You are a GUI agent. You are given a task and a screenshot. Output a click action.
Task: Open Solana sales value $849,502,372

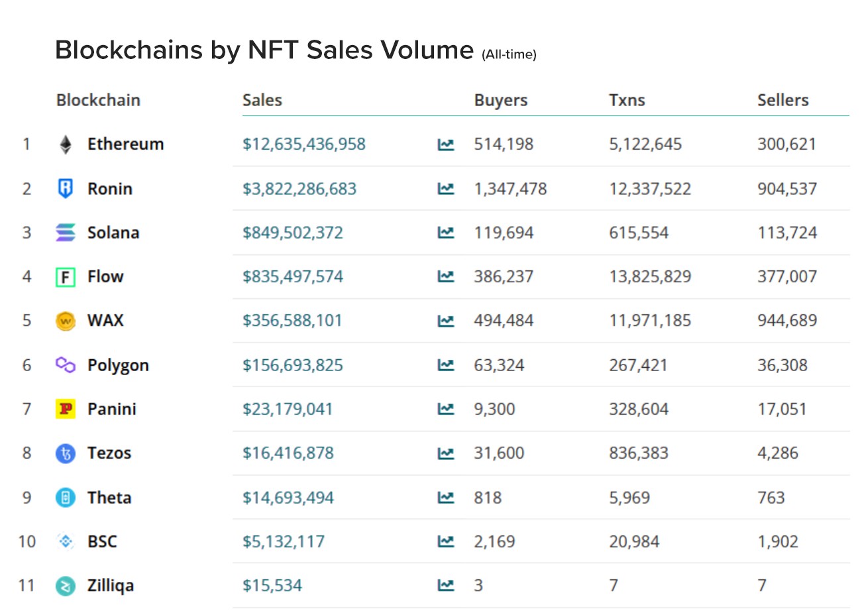pyautogui.click(x=292, y=233)
